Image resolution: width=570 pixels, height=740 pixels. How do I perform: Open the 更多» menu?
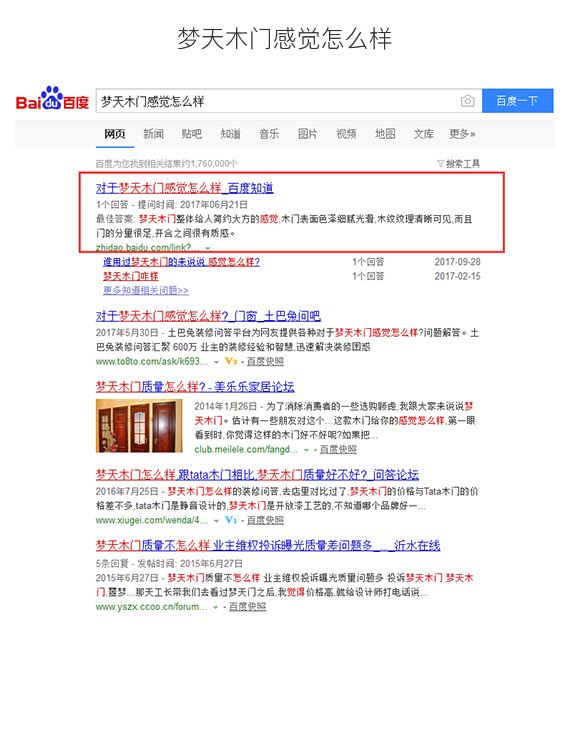462,134
